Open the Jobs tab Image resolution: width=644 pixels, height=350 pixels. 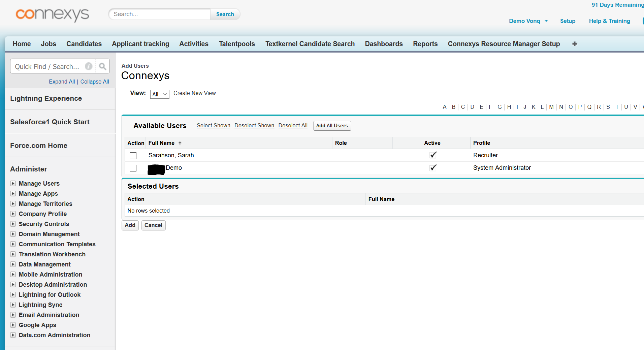click(x=49, y=44)
